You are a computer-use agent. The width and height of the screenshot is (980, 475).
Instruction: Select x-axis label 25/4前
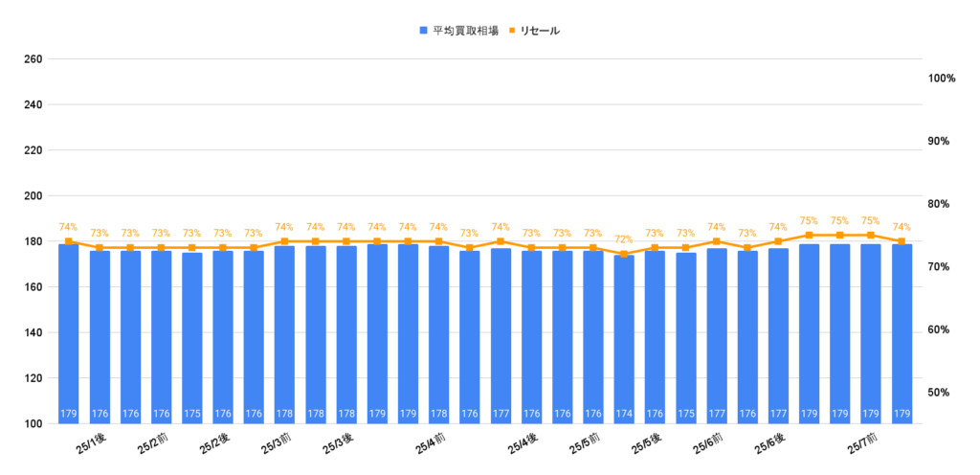click(x=431, y=445)
